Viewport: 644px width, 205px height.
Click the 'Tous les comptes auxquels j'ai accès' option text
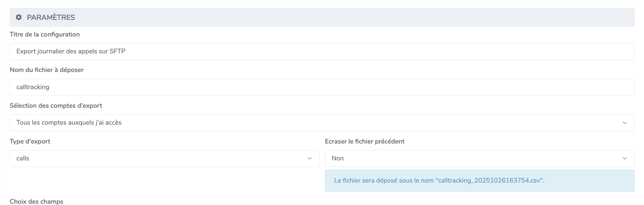pyautogui.click(x=69, y=122)
